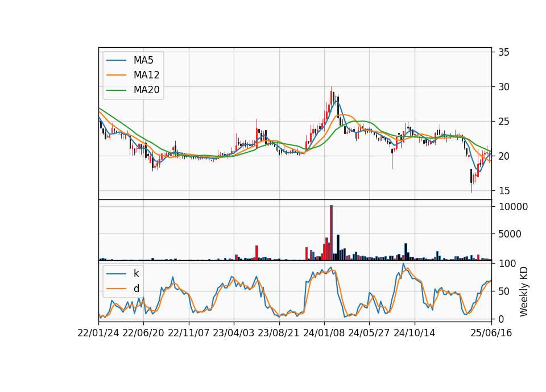
Task: Click the d legend label
Action: click(x=136, y=289)
